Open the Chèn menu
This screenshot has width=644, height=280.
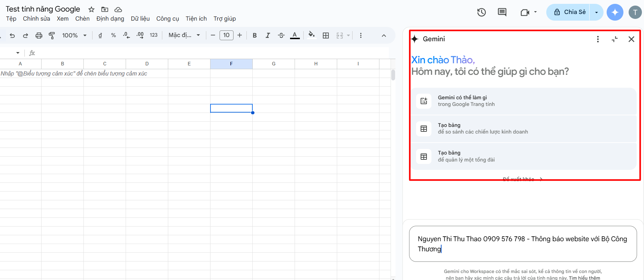tap(82, 19)
